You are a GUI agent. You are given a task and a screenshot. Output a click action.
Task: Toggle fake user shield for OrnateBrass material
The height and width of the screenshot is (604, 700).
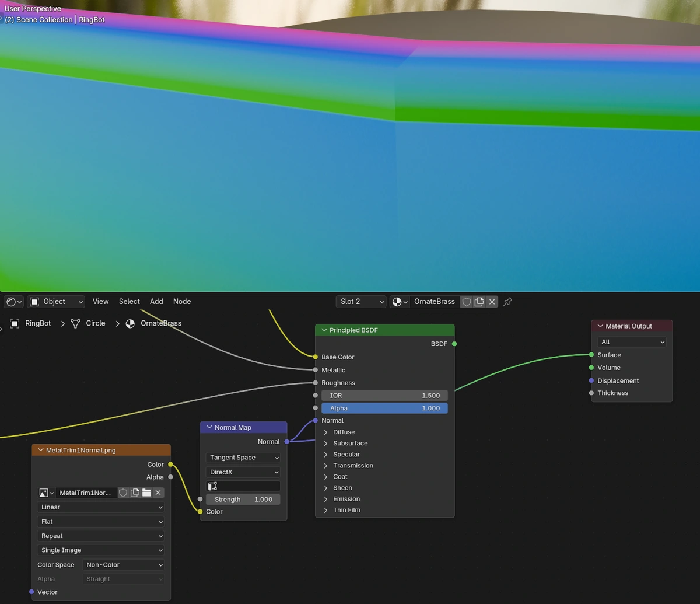[x=467, y=302]
